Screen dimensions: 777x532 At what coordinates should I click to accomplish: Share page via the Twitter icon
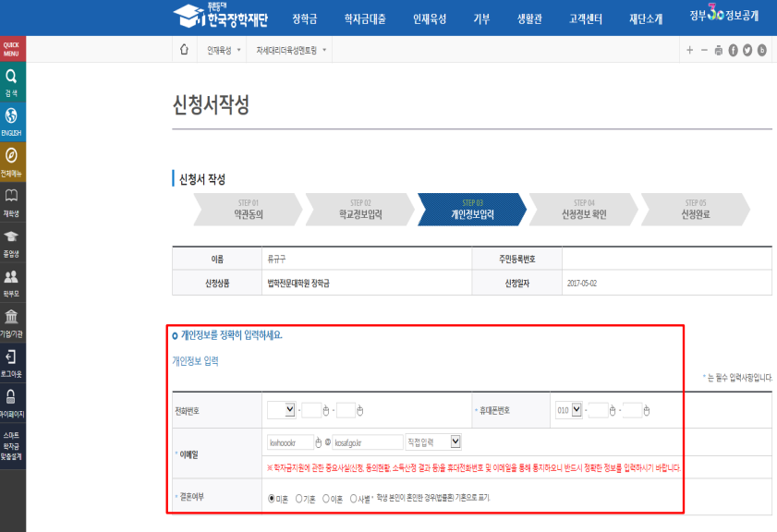click(747, 48)
